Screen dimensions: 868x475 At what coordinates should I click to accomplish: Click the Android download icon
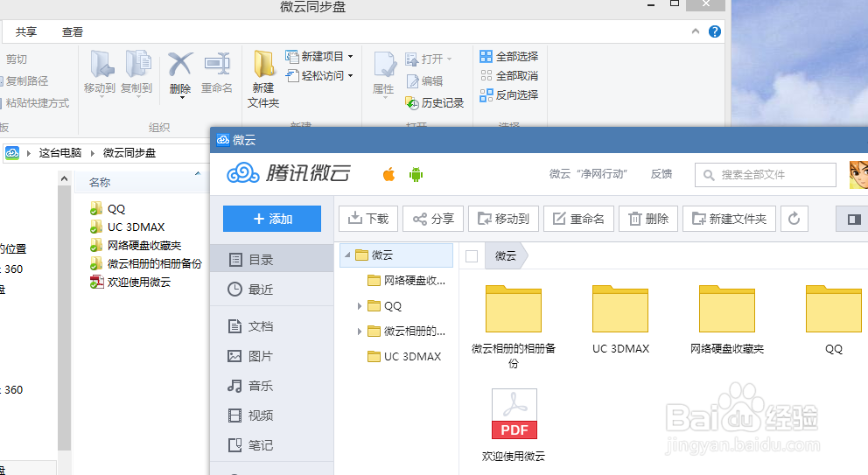[416, 174]
